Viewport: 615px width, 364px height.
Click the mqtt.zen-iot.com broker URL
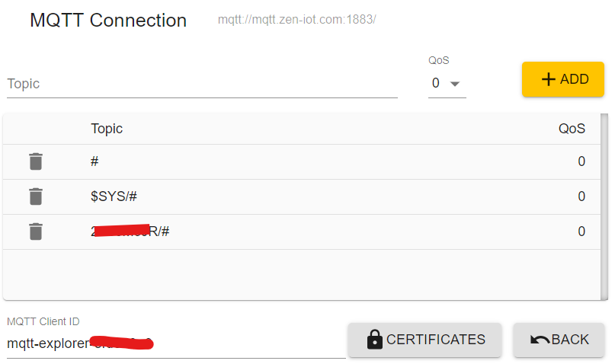click(x=296, y=20)
